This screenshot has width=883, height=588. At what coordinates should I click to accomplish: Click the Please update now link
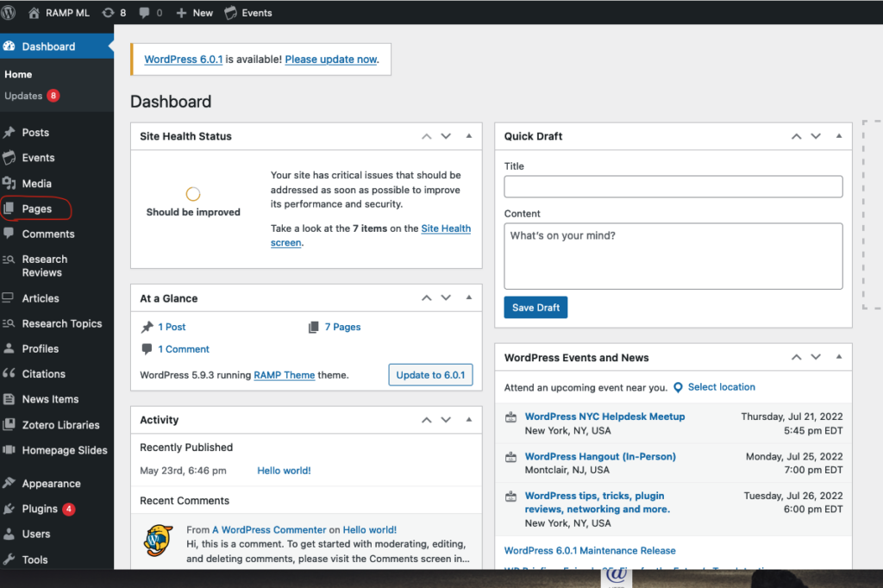tap(331, 59)
